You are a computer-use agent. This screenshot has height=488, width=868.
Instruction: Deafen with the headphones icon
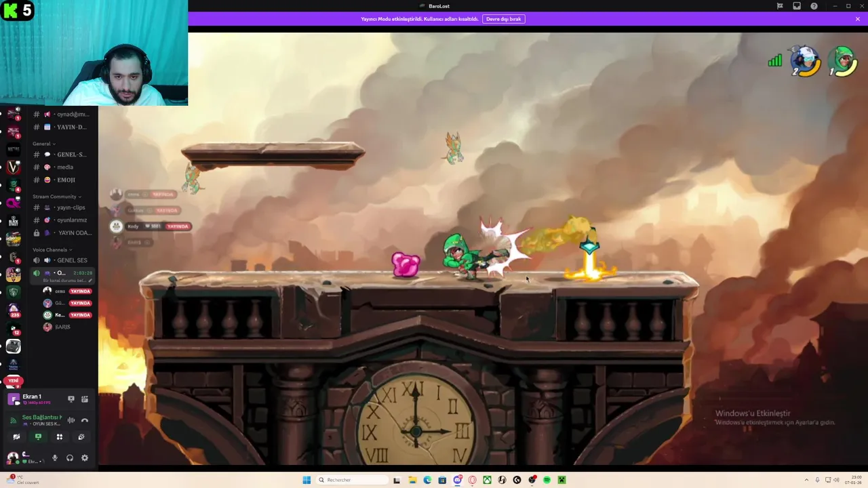(x=70, y=458)
